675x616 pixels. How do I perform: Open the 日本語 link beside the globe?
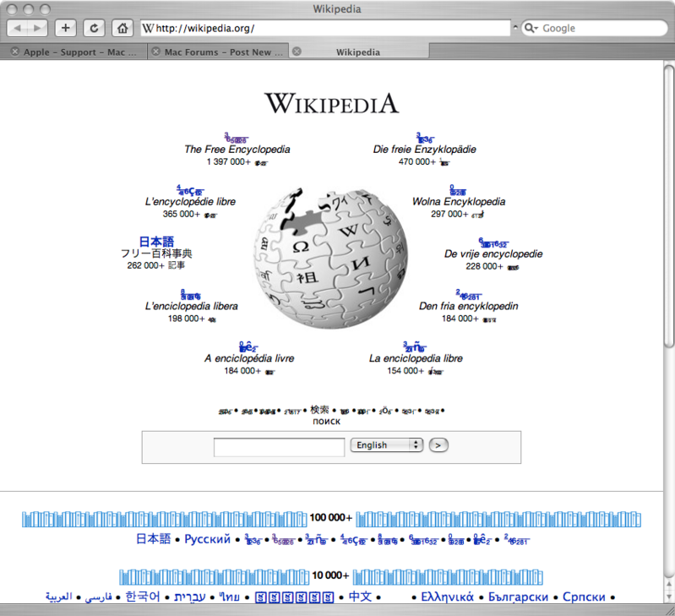156,242
